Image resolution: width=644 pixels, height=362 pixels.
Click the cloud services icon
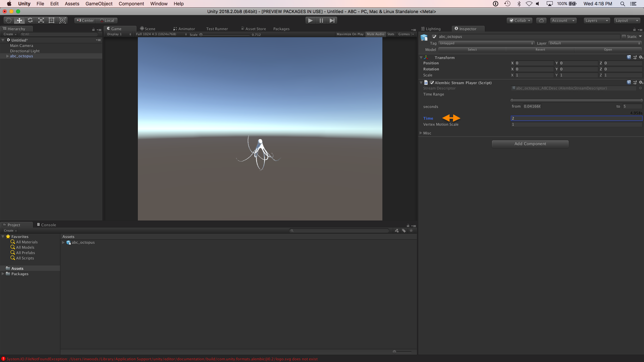click(x=541, y=20)
